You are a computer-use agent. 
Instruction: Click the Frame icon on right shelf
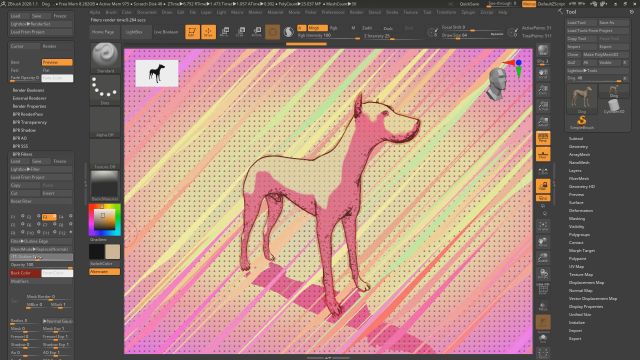pos(543,226)
